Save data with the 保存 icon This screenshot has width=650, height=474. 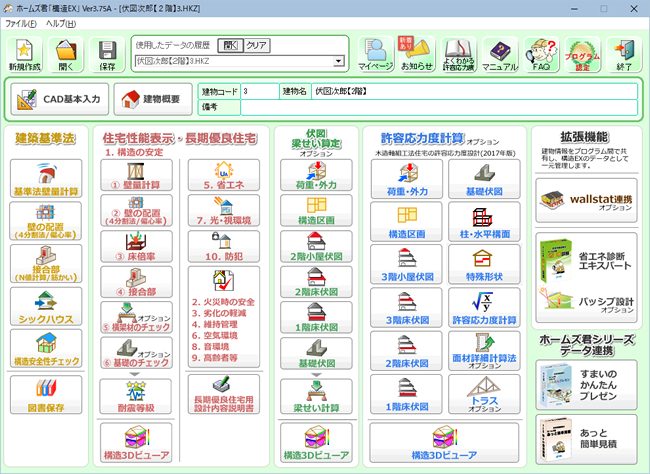tap(107, 54)
